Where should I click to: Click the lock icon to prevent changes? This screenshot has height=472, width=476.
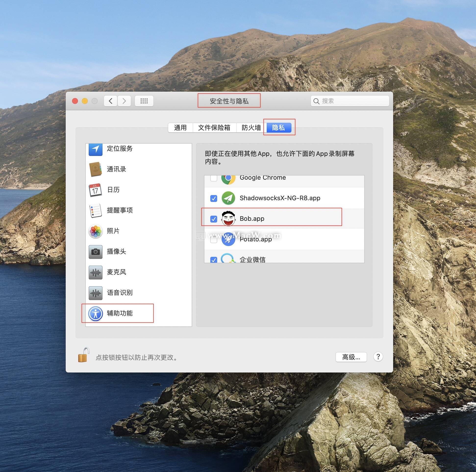[84, 355]
